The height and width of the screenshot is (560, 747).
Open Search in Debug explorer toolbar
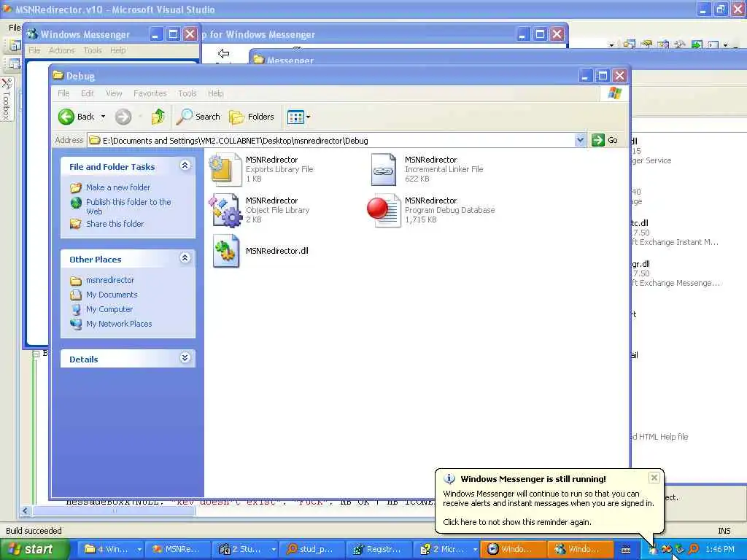(x=198, y=117)
